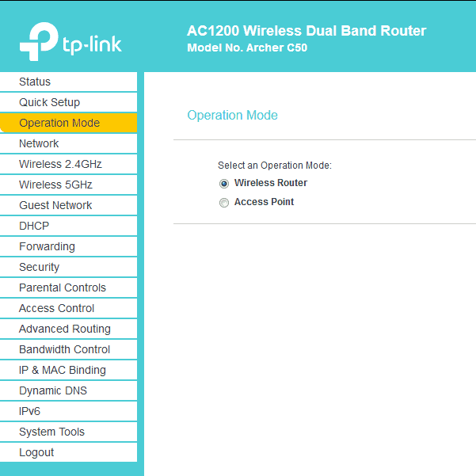Open Bandwidth Control page
Viewport: 476px width, 476px height.
[x=68, y=350]
